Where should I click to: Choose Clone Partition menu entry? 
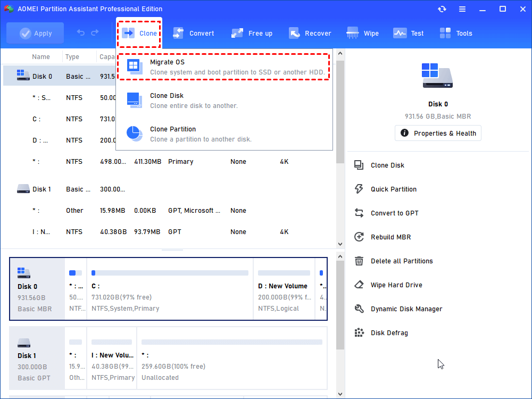pos(224,134)
